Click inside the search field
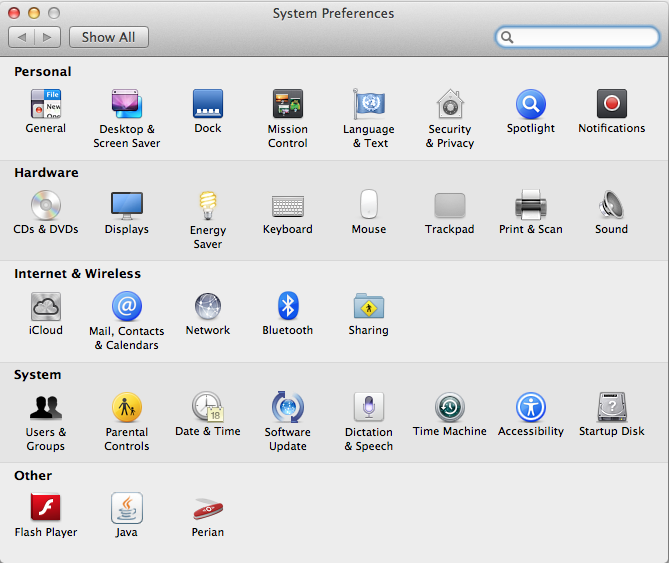The height and width of the screenshot is (563, 669). click(577, 37)
